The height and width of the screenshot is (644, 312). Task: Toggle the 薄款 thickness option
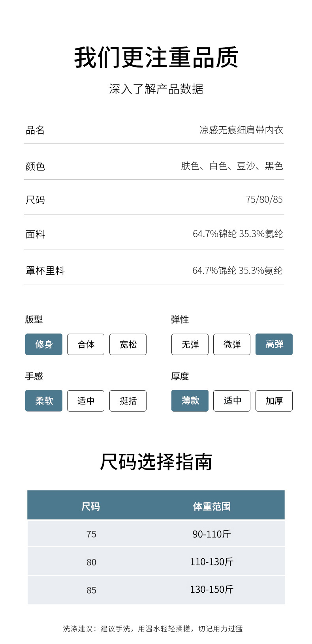190,401
